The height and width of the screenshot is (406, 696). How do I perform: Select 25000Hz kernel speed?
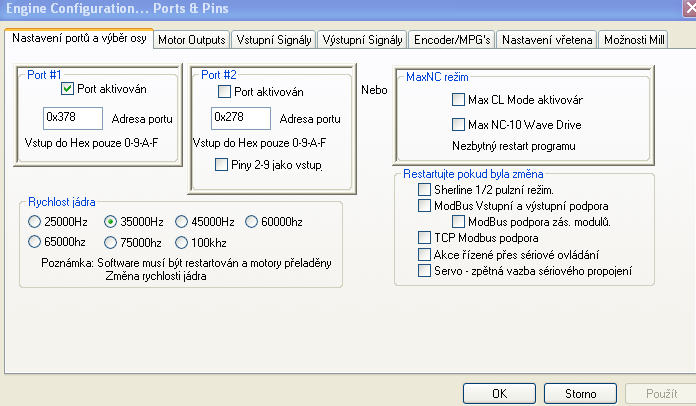pos(36,221)
